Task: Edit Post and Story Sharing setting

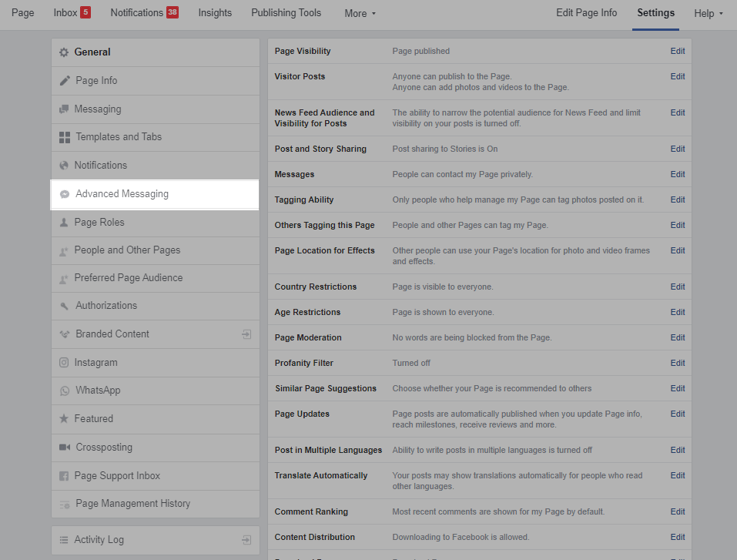Action: click(x=677, y=149)
